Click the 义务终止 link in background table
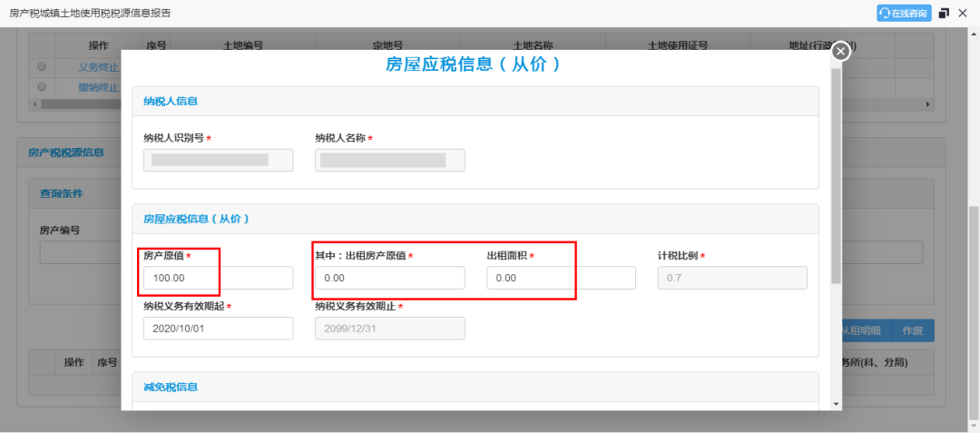 [x=98, y=67]
